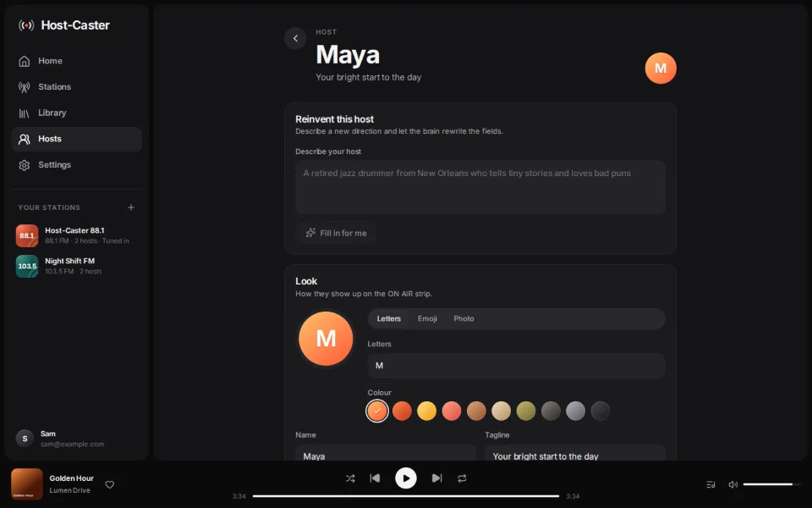Click the Host-Caster broadcast logo icon
The image size is (812, 508).
coord(26,25)
